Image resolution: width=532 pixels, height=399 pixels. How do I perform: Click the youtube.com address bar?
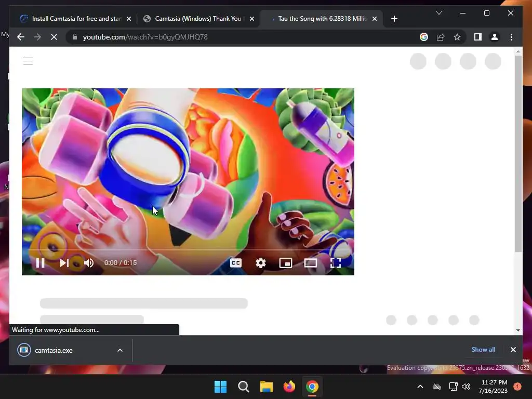click(x=237, y=37)
